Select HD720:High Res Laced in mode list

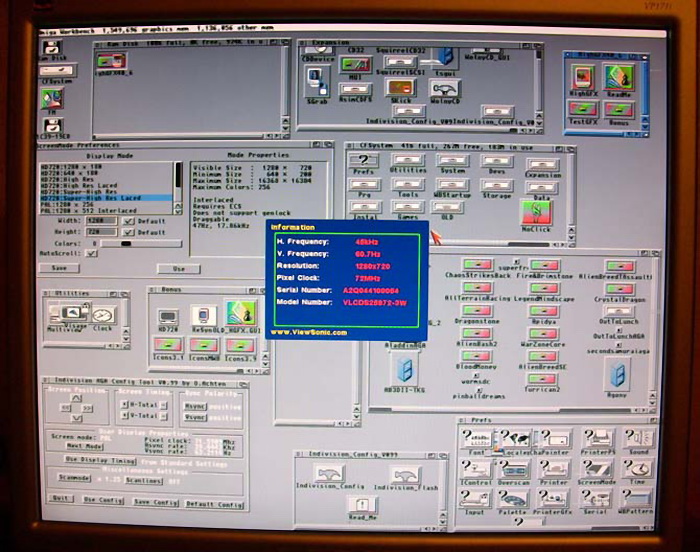click(x=106, y=185)
